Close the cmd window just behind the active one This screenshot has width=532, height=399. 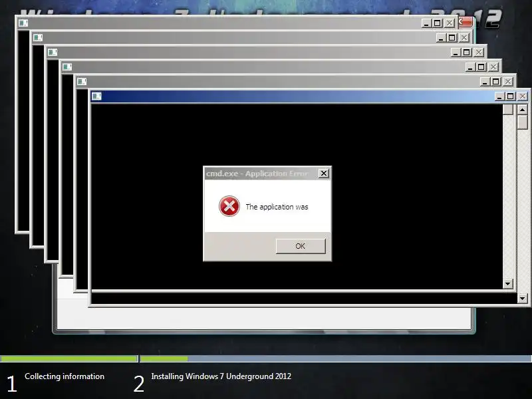(507, 81)
